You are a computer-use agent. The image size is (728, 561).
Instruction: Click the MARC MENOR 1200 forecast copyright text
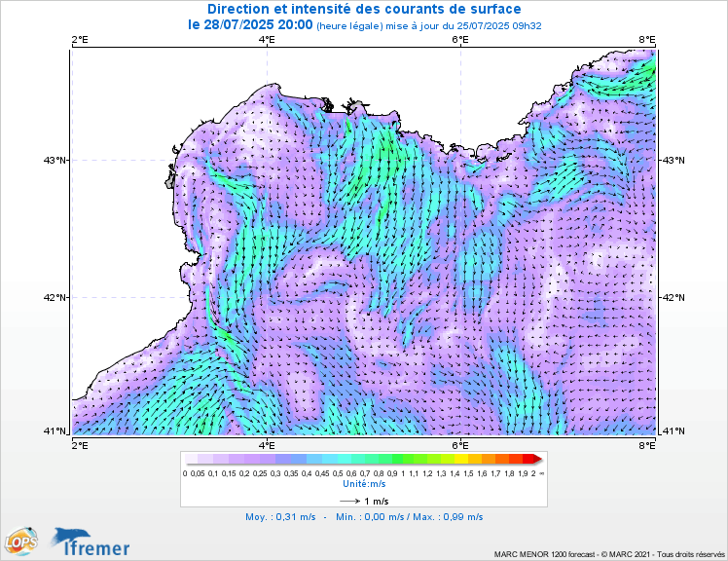tap(609, 554)
